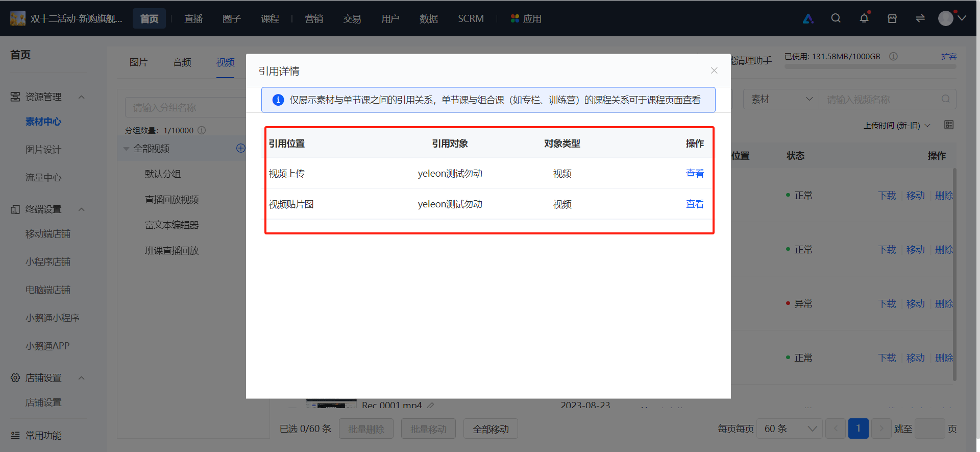980x452 pixels.
Task: Open 小程序店铺 in the sidebar
Action: [48, 262]
